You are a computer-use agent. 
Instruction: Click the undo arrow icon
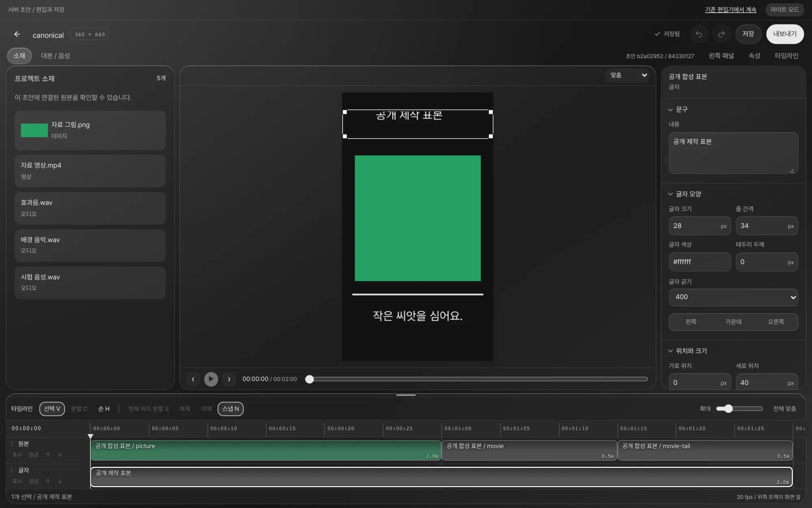click(699, 34)
